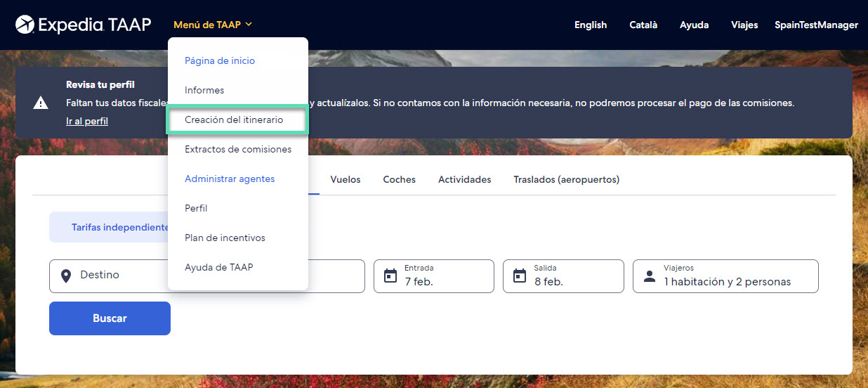
Task: Open the SpainTestManager account menu
Action: point(816,25)
